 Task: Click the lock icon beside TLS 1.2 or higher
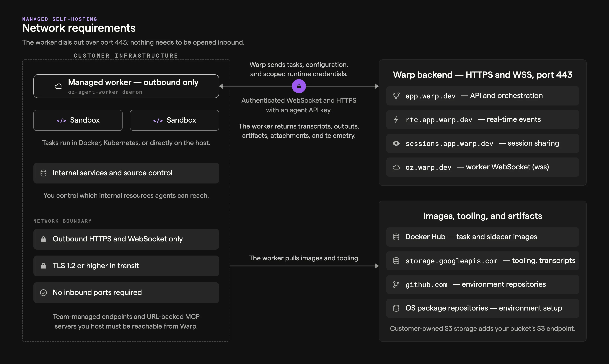[43, 266]
